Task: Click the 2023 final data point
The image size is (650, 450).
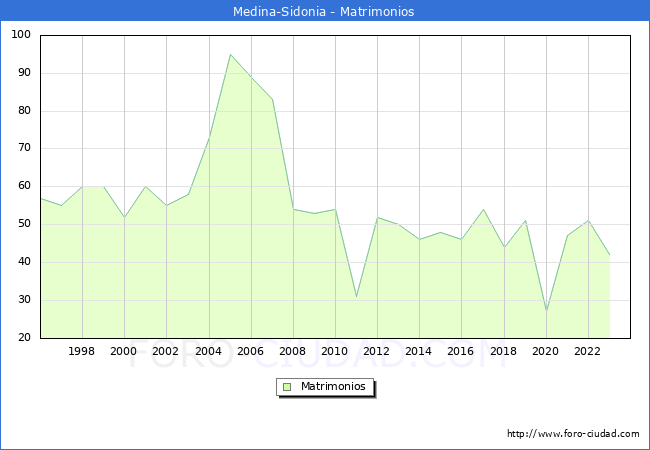Action: (609, 254)
